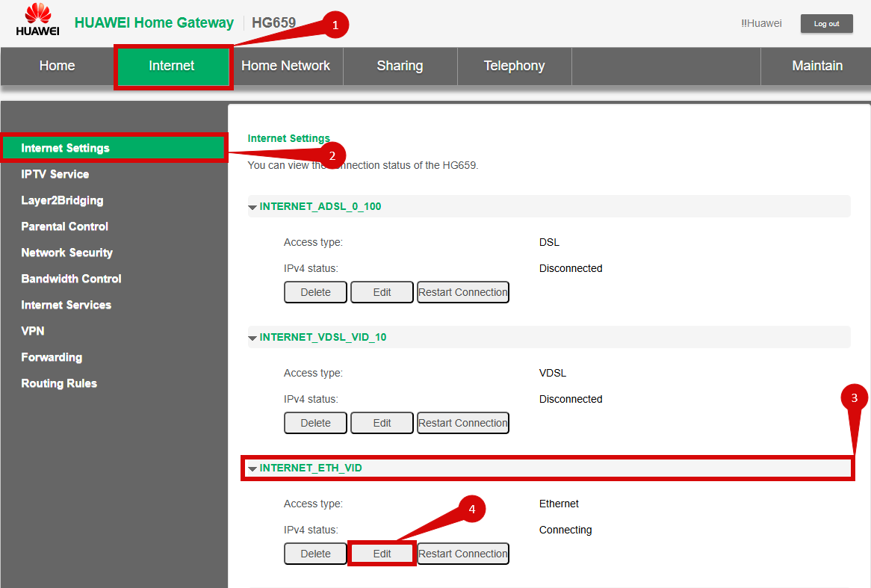
Task: Restart Connection for INTERNET_ETH_VID
Action: point(462,554)
